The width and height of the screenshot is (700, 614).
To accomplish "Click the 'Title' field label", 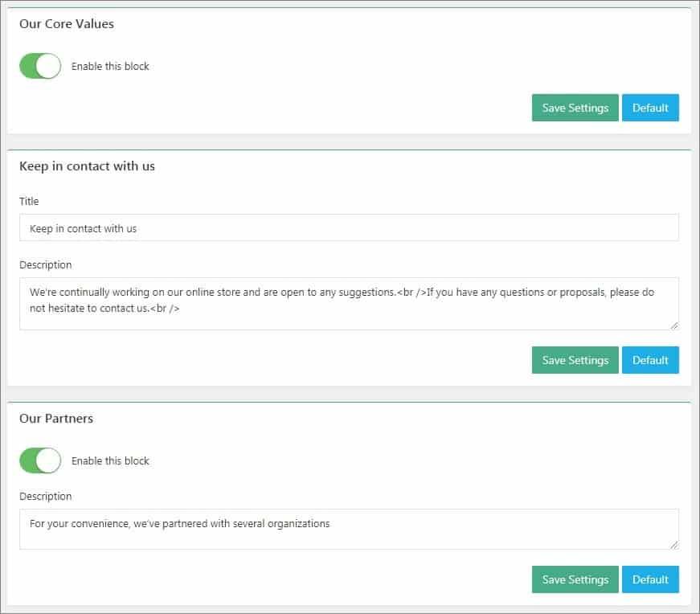I will tap(29, 202).
